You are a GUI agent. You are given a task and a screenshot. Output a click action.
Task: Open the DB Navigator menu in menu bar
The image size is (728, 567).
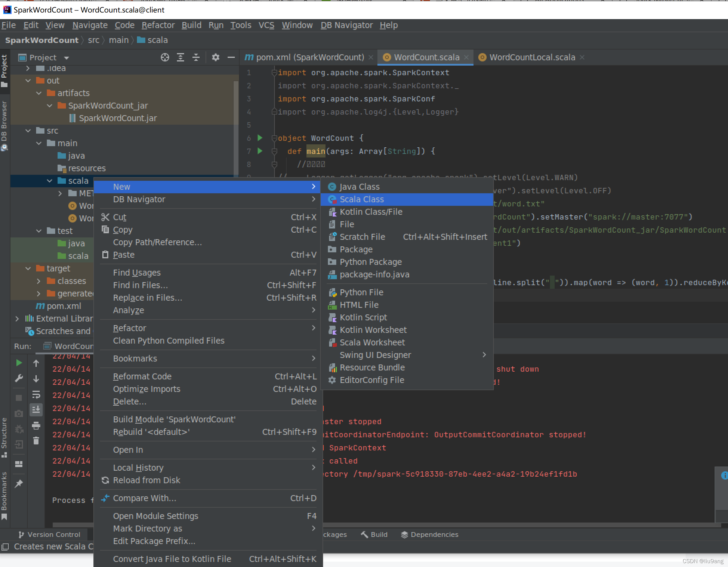[347, 25]
